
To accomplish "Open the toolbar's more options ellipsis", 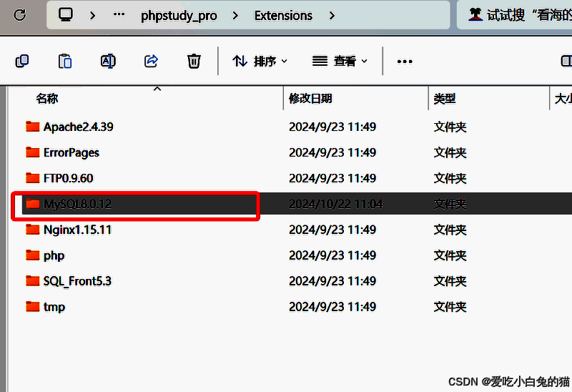I will point(405,62).
